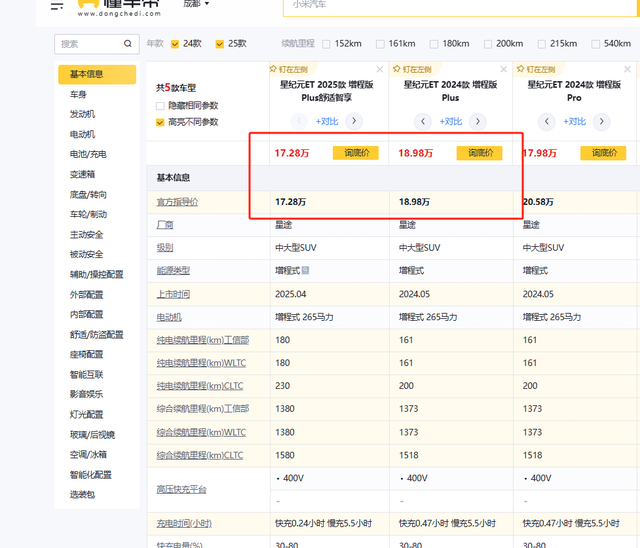Jump to 车轮/制动 section
The height and width of the screenshot is (548, 640).
88,214
